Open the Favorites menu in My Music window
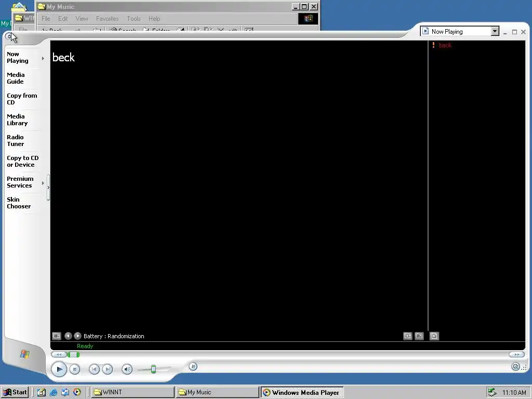Image resolution: width=532 pixels, height=399 pixels. pos(107,19)
